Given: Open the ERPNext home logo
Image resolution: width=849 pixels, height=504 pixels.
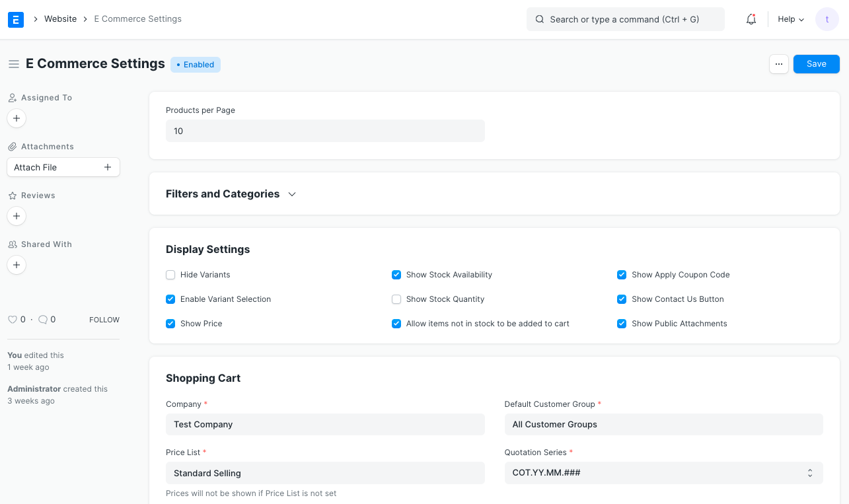Looking at the screenshot, I should point(15,19).
